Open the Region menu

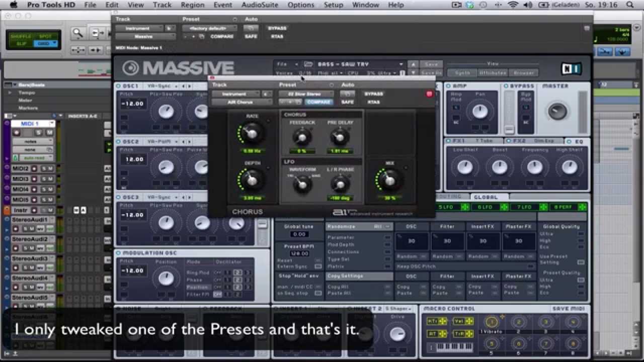pos(193,5)
